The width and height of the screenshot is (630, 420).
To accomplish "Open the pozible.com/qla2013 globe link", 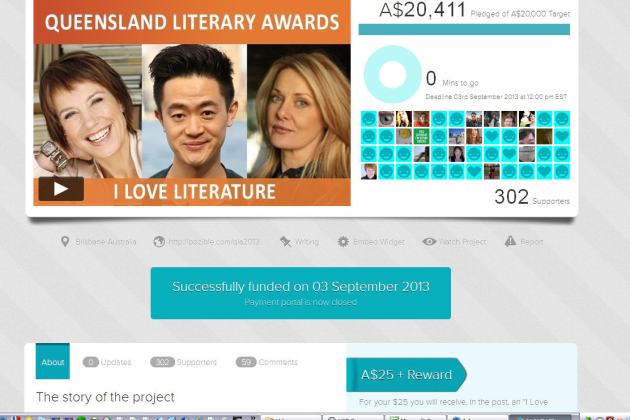I will point(159,242).
